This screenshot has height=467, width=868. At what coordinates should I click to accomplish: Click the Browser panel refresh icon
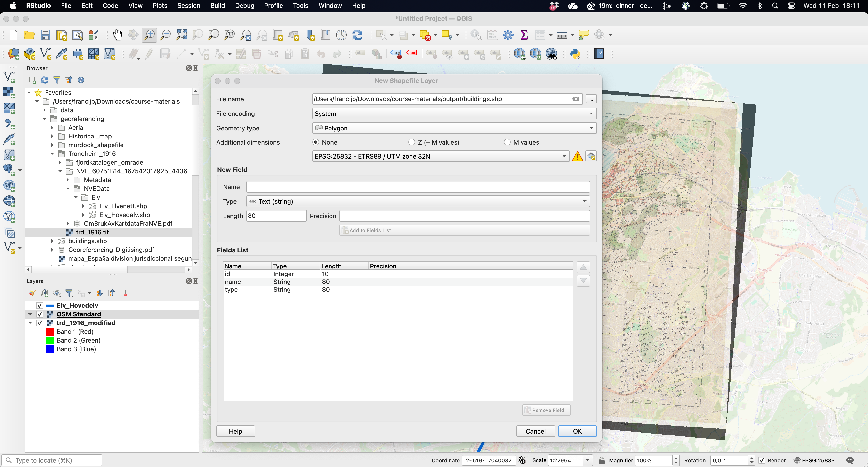click(44, 80)
